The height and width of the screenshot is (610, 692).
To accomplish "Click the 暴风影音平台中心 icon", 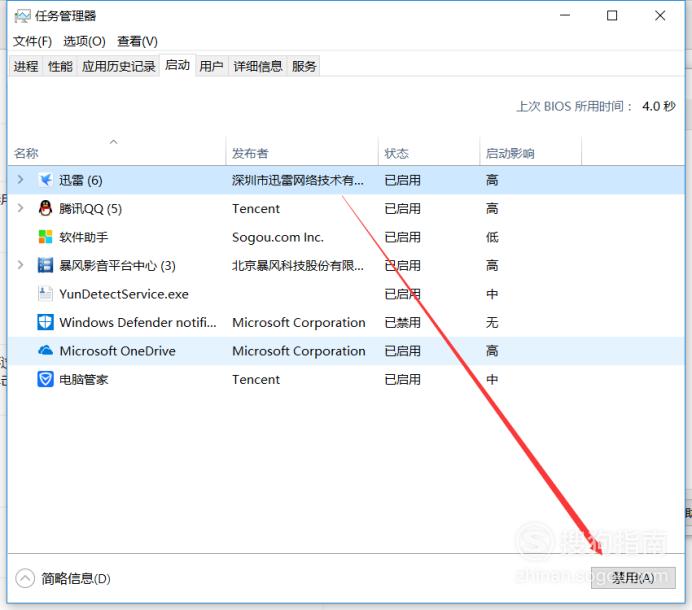I will [x=45, y=265].
